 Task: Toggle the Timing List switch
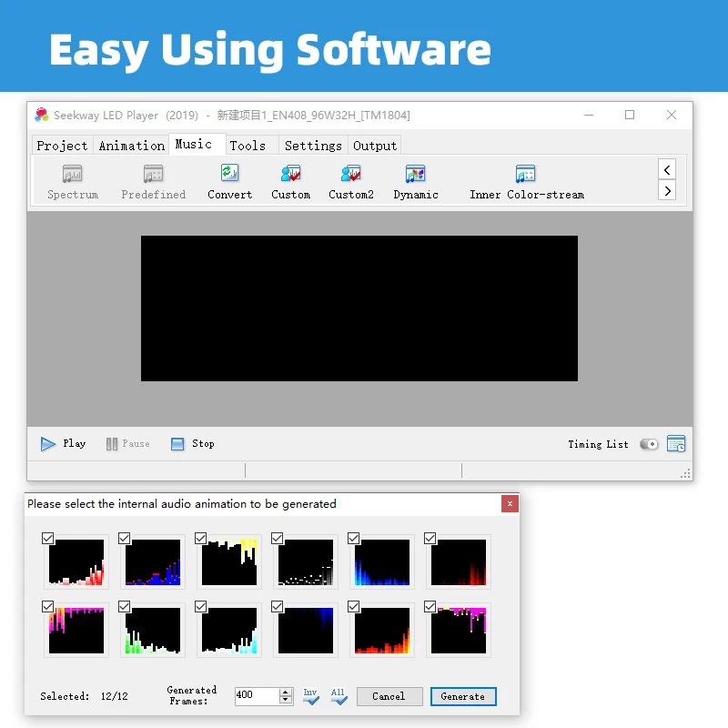(649, 444)
